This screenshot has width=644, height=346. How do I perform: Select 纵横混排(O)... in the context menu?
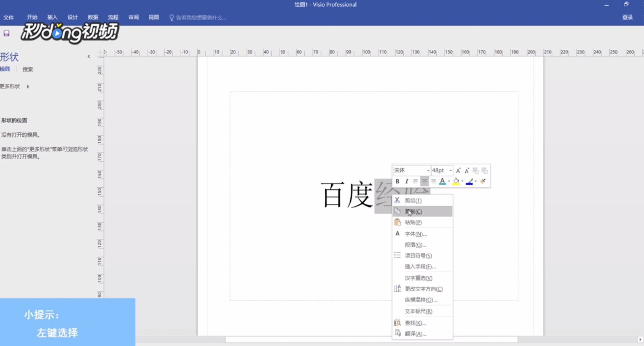[x=422, y=300]
